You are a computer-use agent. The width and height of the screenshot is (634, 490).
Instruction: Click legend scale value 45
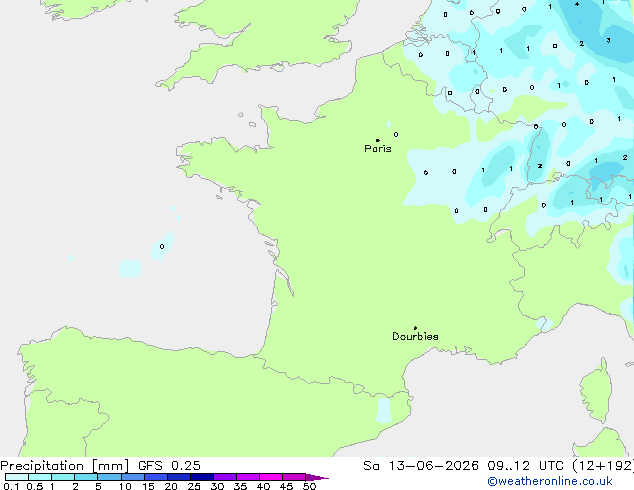[x=286, y=486]
